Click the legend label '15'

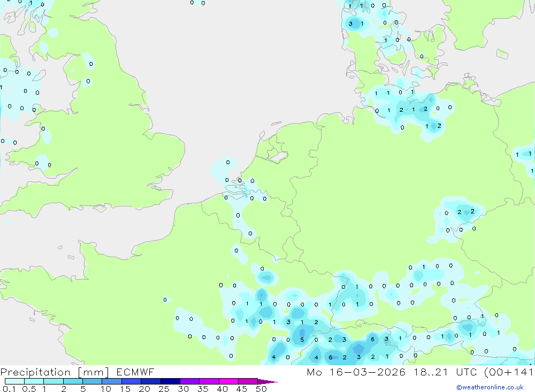[125, 389]
